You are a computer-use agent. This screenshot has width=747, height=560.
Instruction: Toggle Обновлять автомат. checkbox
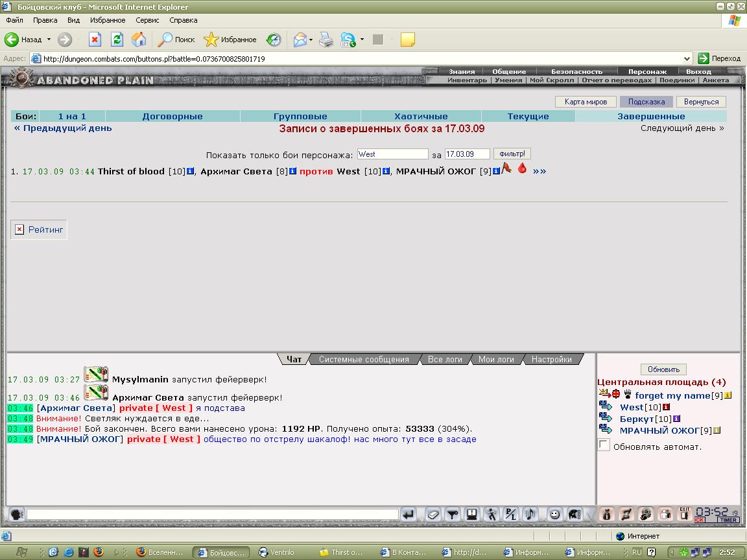[x=604, y=445]
